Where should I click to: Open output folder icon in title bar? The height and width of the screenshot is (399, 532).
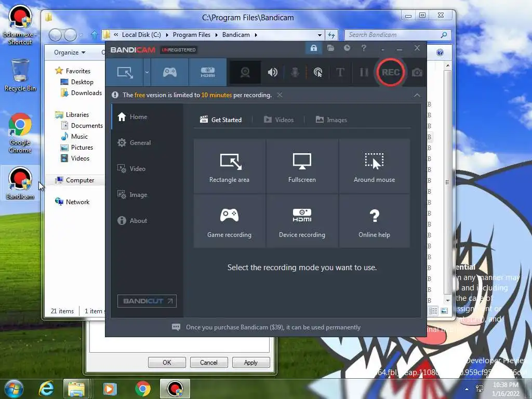tap(330, 48)
